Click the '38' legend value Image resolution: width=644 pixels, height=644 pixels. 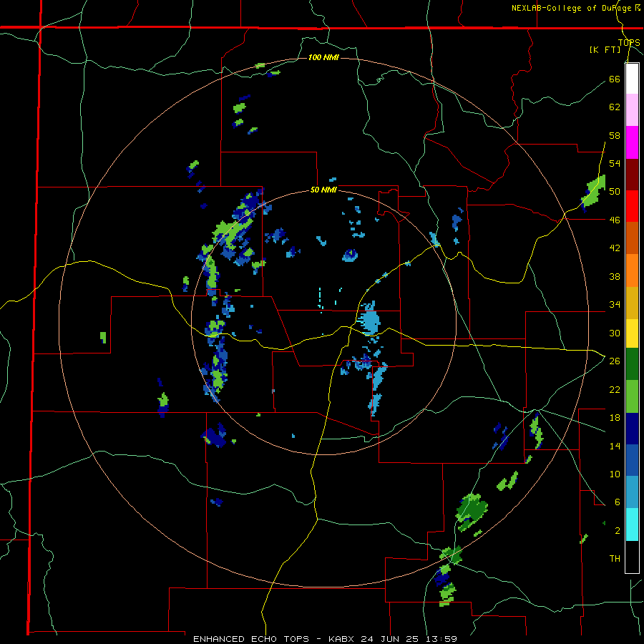pos(615,276)
